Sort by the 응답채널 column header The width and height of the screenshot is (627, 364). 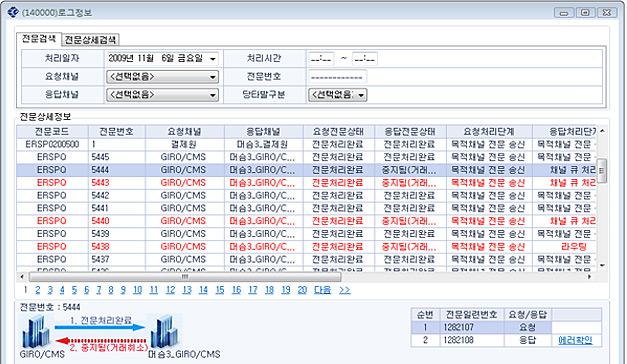coord(263,132)
